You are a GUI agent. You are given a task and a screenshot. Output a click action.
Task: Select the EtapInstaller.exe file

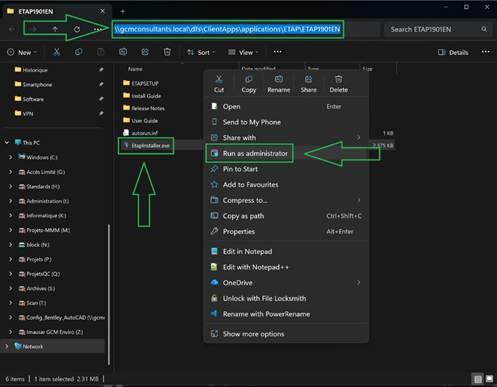point(146,146)
